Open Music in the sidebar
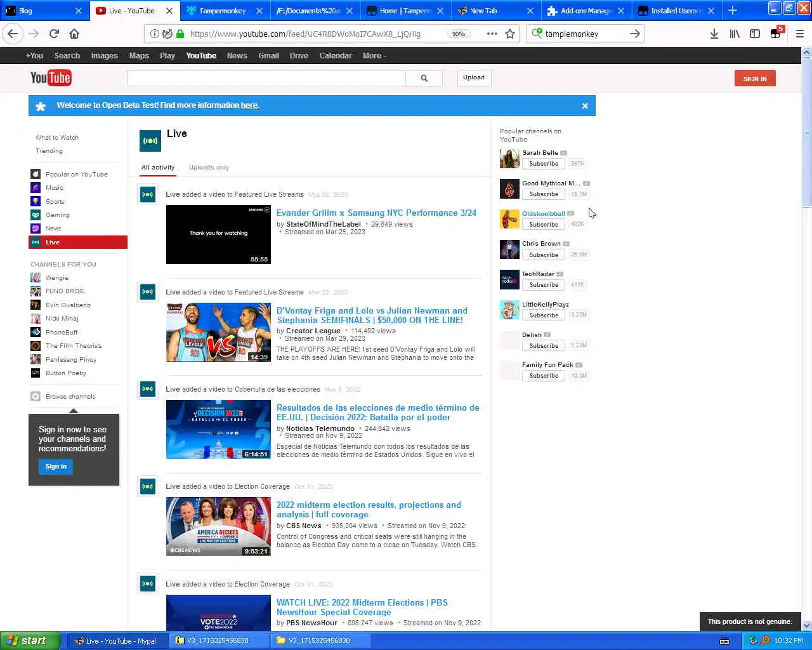 click(x=55, y=188)
